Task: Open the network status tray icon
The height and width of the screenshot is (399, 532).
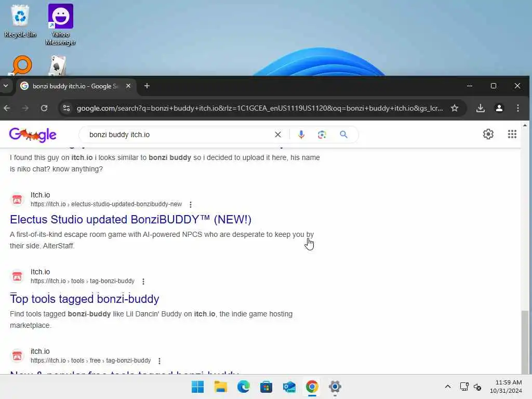Action: coord(464,387)
